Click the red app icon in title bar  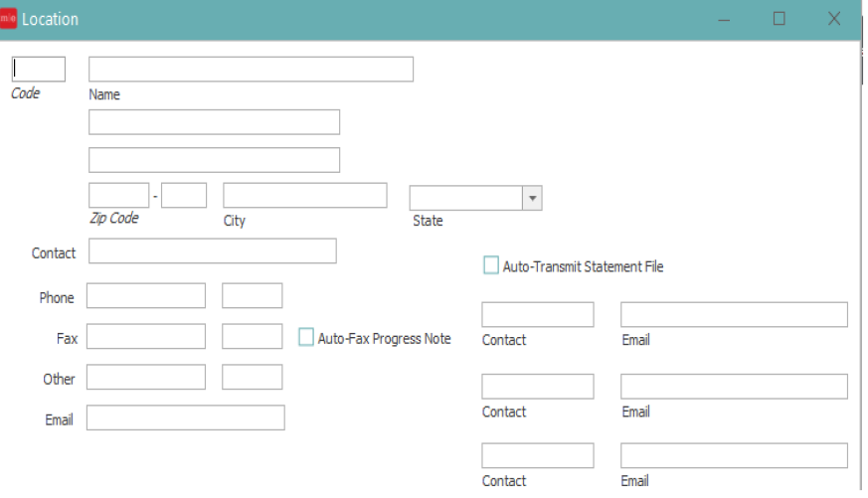(10, 19)
